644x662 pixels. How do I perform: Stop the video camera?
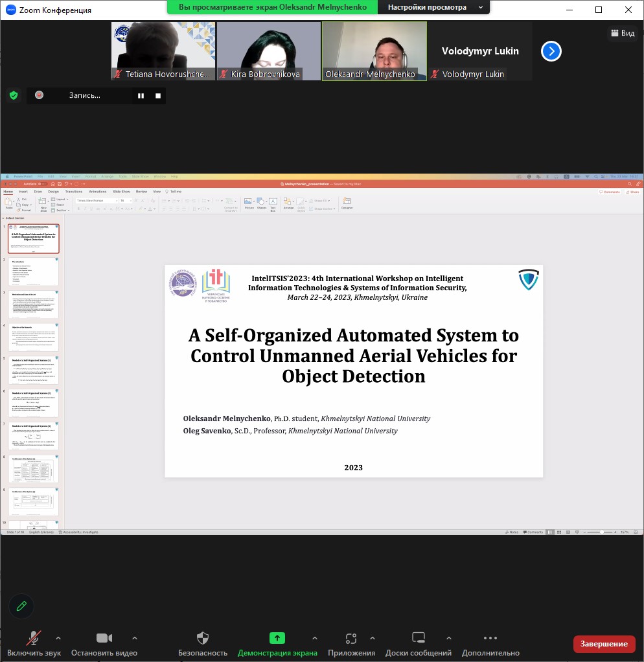click(x=104, y=638)
